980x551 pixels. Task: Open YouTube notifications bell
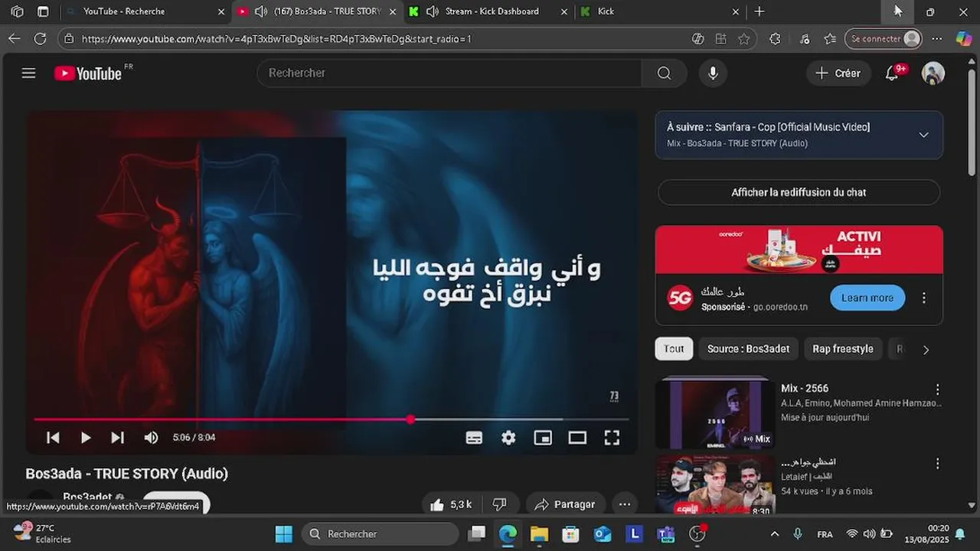click(x=893, y=73)
